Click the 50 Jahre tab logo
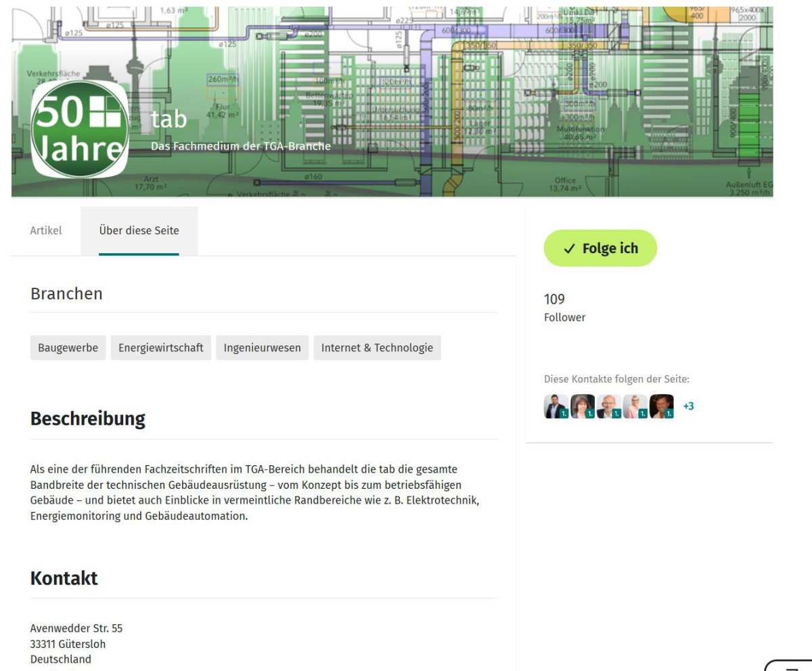Viewport: 812px width, 671px height. pyautogui.click(x=80, y=129)
